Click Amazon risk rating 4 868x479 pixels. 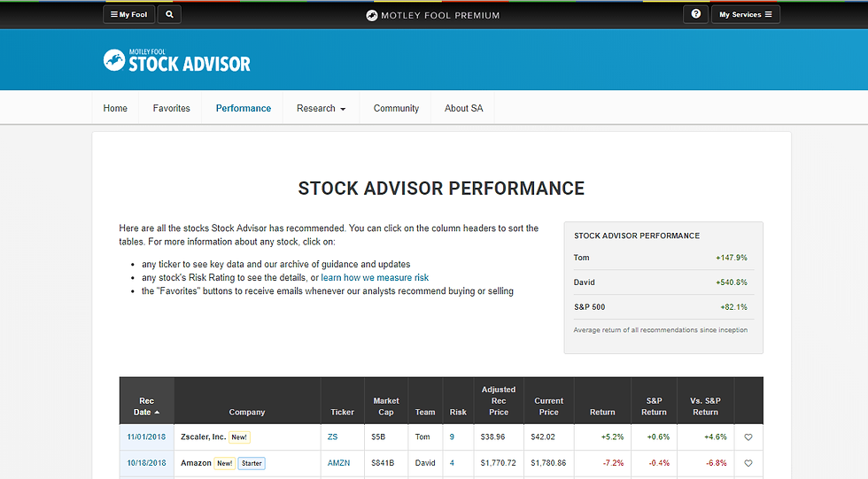coord(452,463)
